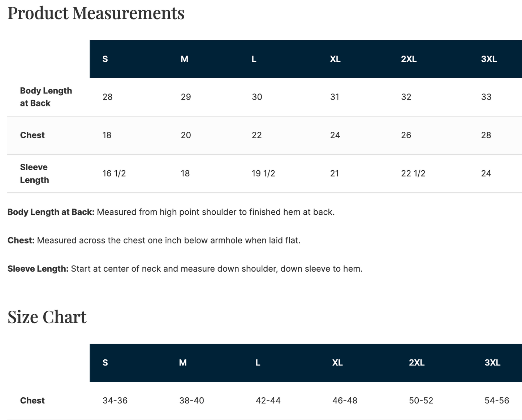Select the 34-36 chest size value
The image size is (522, 420).
[x=115, y=401]
